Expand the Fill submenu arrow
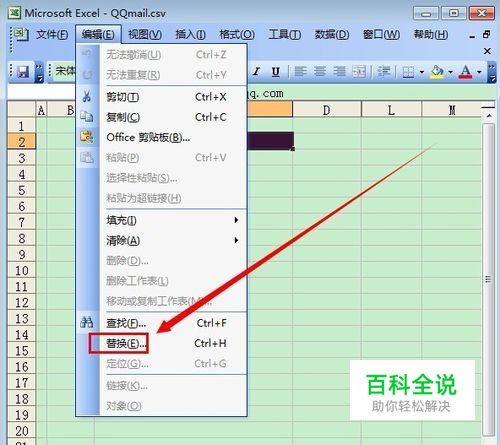The height and width of the screenshot is (445, 500). click(x=236, y=220)
